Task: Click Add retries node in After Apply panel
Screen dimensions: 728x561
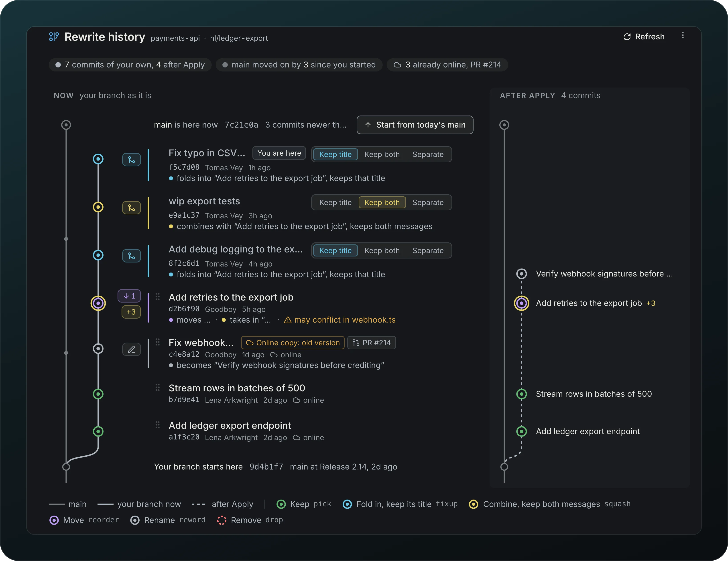Action: pyautogui.click(x=521, y=303)
